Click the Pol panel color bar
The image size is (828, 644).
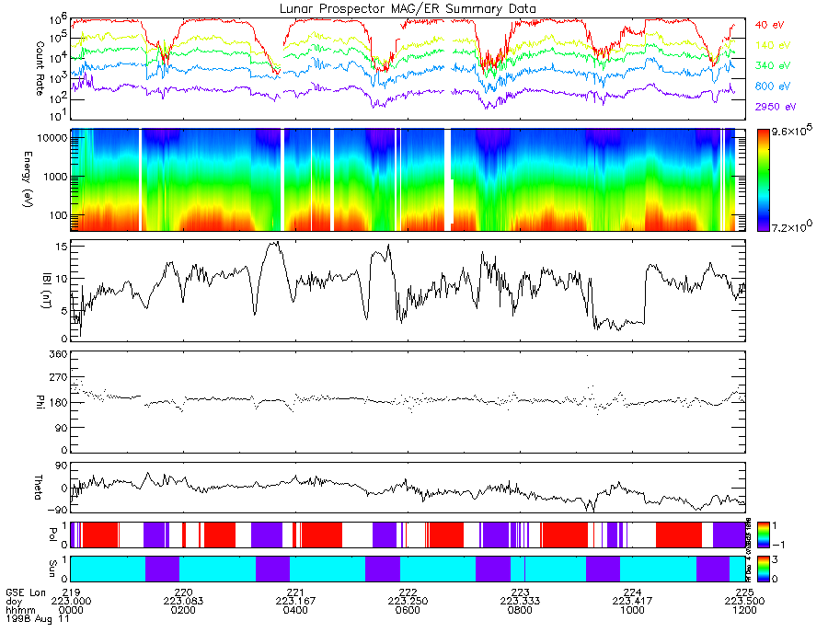coord(763,535)
